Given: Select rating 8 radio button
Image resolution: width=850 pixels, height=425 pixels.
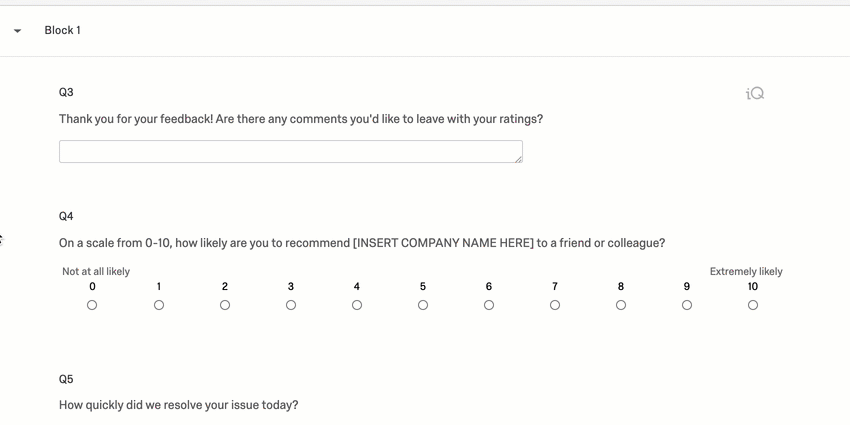Looking at the screenshot, I should (621, 305).
